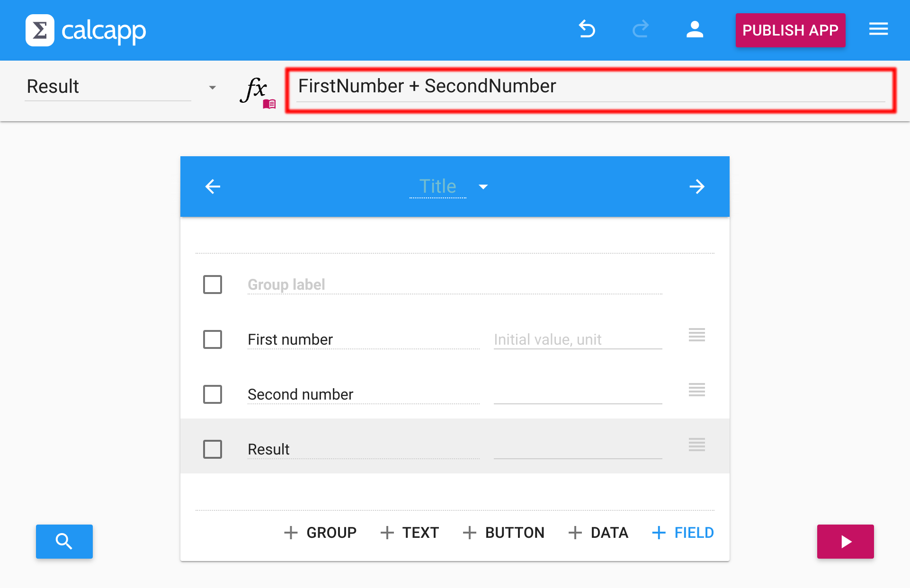Click the Publish App button
Image resolution: width=910 pixels, height=588 pixels.
click(790, 30)
